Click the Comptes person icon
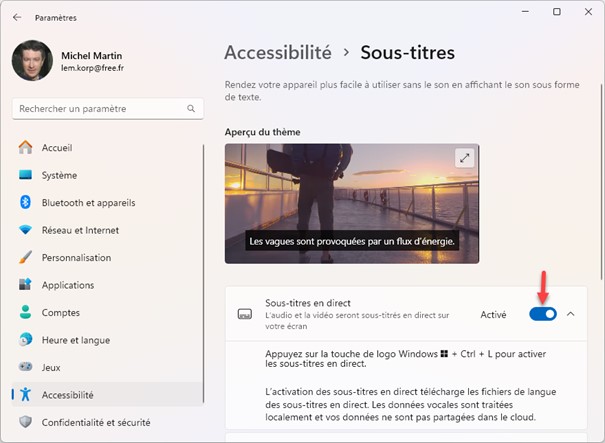Image resolution: width=605 pixels, height=443 pixels. click(x=25, y=312)
